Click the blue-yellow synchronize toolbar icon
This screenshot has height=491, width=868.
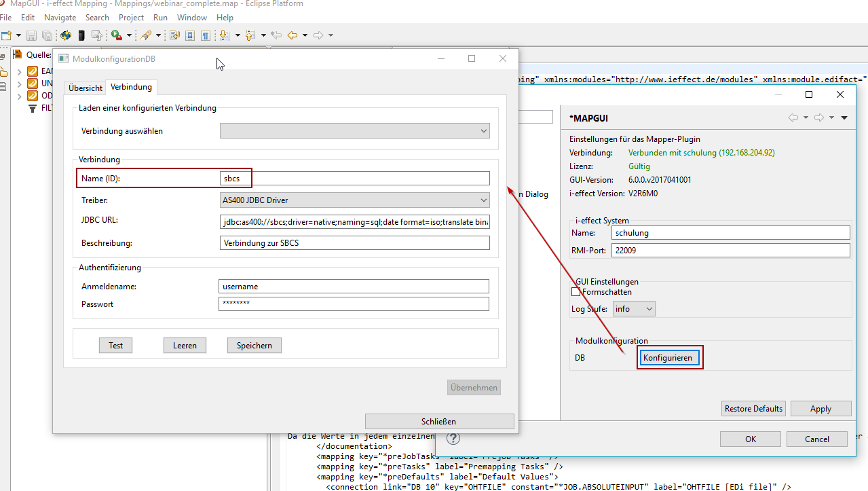click(66, 35)
